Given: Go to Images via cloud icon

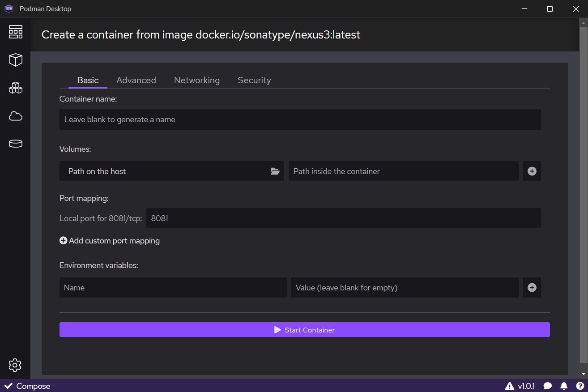Looking at the screenshot, I should 15,116.
